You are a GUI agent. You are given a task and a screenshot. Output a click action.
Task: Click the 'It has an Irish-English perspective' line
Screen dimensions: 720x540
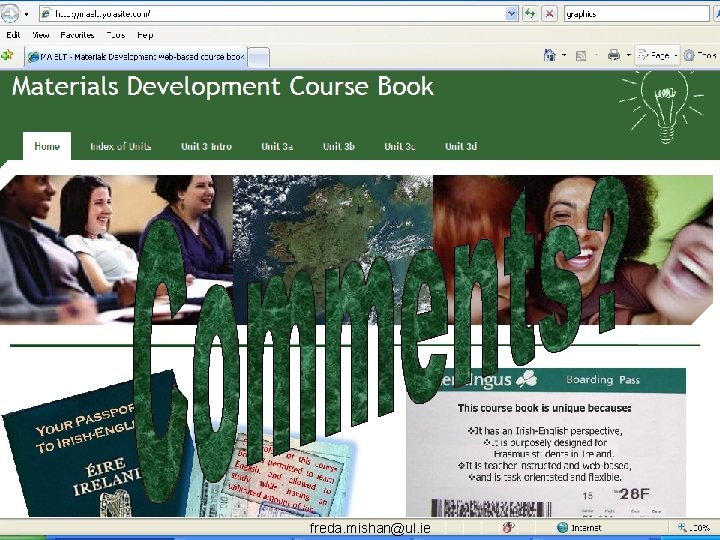click(545, 431)
